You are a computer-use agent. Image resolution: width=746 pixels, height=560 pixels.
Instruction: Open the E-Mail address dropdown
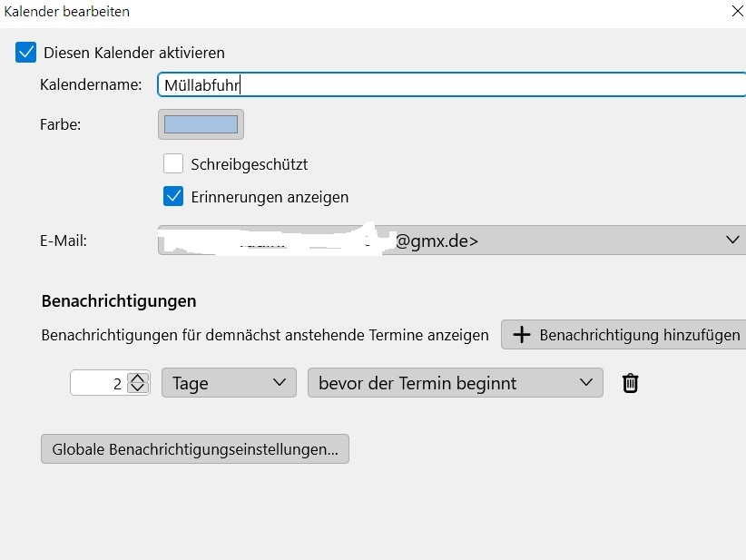pyautogui.click(x=451, y=241)
